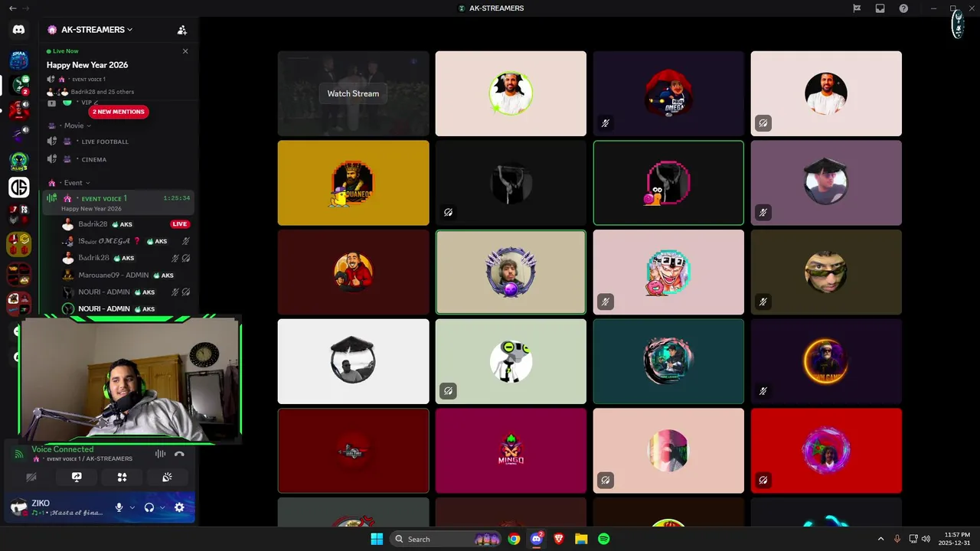The image size is (980, 551).
Task: Open the flag icon in the title bar
Action: pos(857,8)
